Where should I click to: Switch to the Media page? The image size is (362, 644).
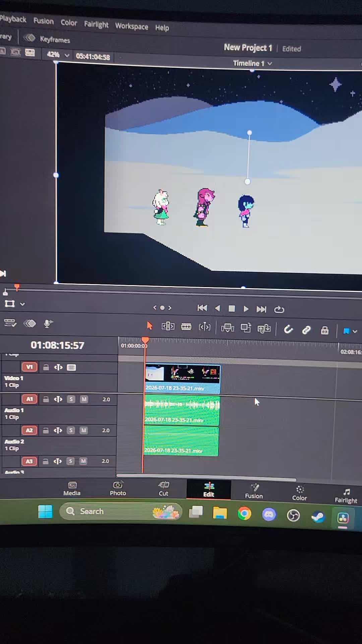[72, 489]
